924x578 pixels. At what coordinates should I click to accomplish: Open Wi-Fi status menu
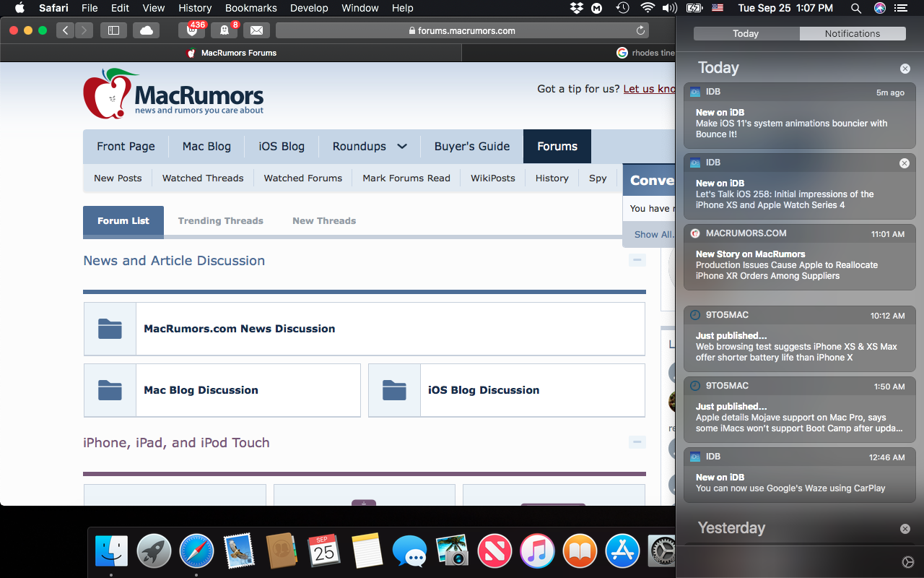[648, 8]
